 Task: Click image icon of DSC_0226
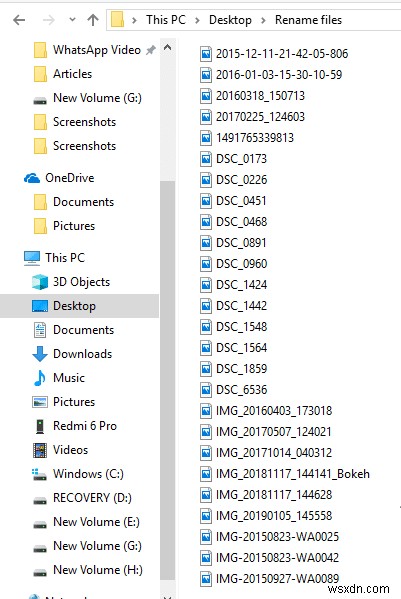point(206,180)
